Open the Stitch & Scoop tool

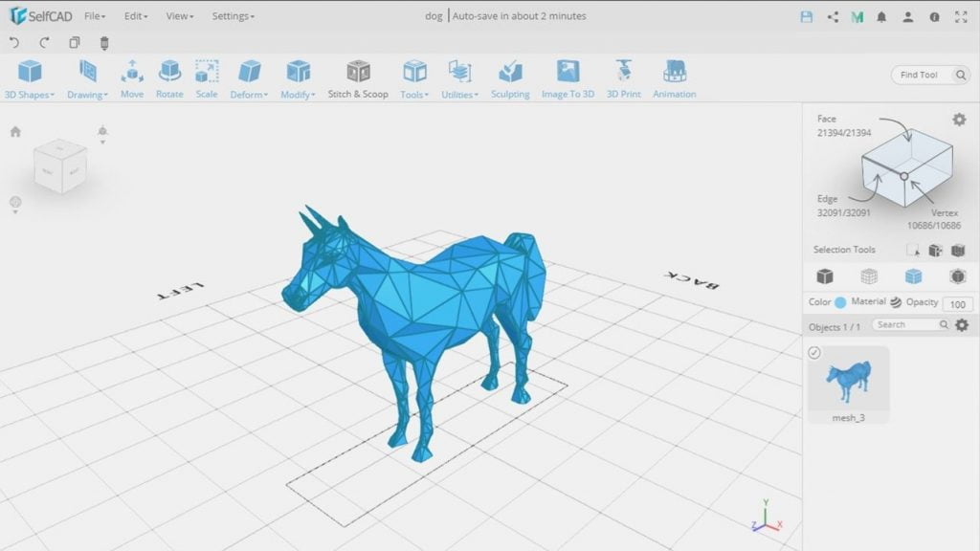click(358, 79)
